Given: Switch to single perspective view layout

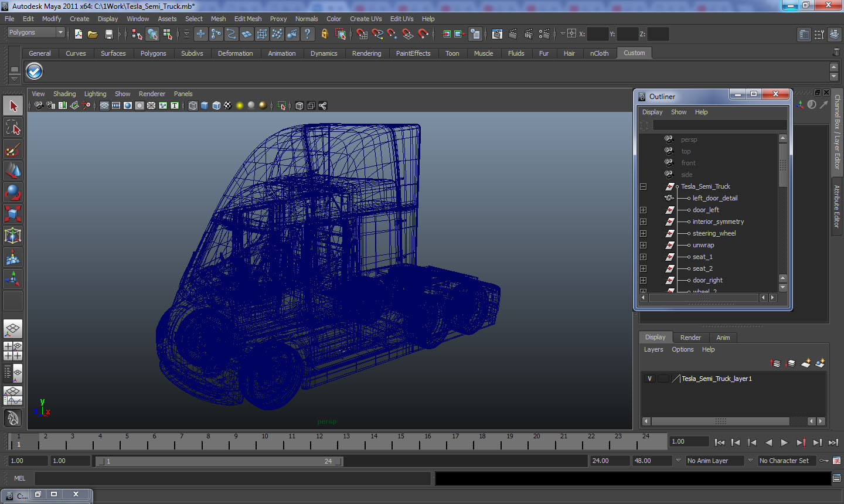Looking at the screenshot, I should coord(13,329).
